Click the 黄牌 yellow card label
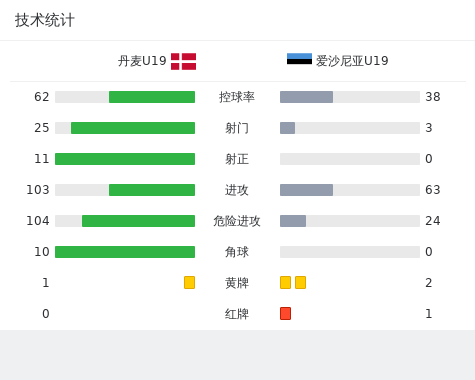This screenshot has height=380, width=475. [x=237, y=283]
